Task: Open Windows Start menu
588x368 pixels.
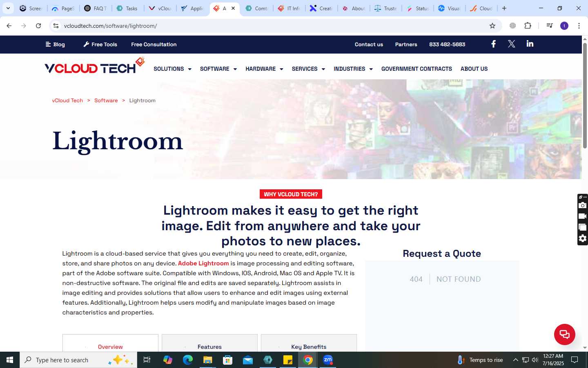Action: tap(10, 360)
